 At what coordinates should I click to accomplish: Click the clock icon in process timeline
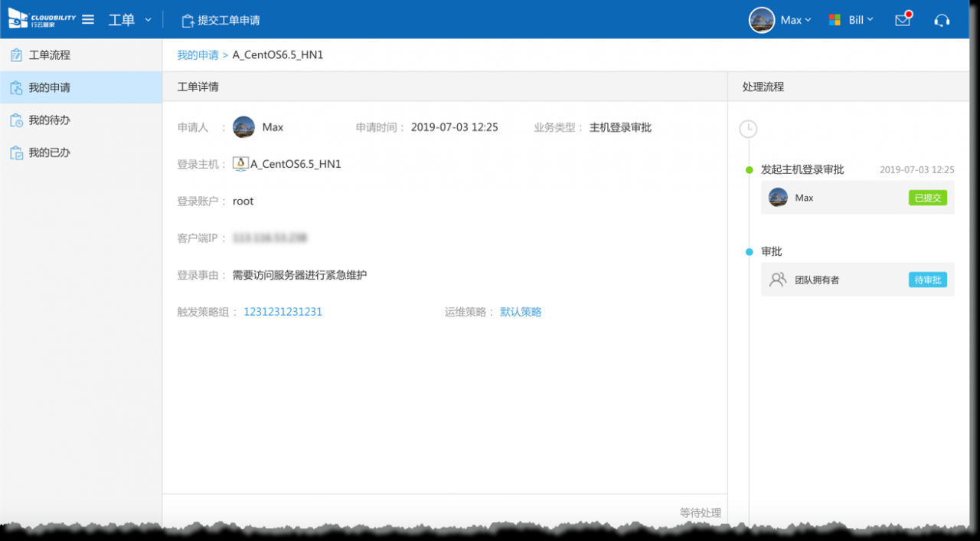[748, 129]
